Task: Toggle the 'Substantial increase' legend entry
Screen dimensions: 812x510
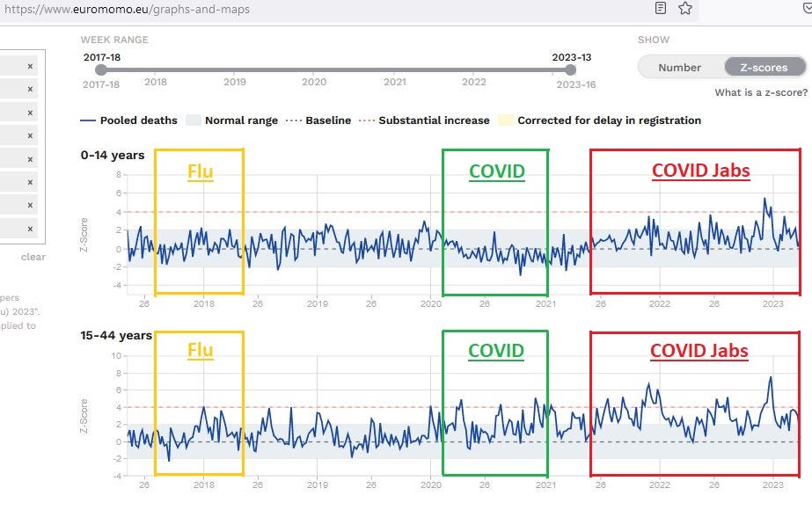Action: 424,120
